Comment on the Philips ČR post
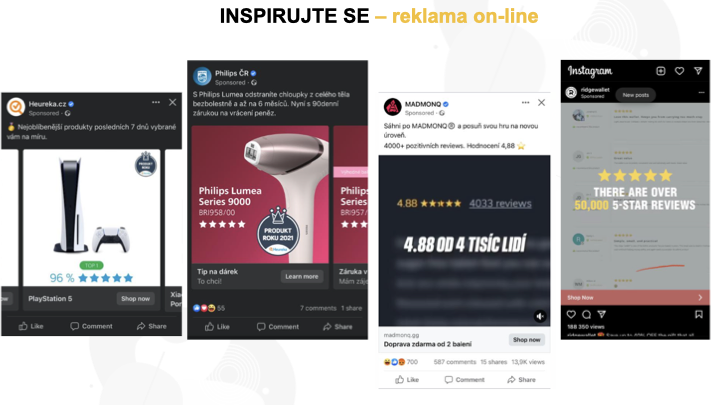The height and width of the screenshot is (405, 720). tap(278, 326)
